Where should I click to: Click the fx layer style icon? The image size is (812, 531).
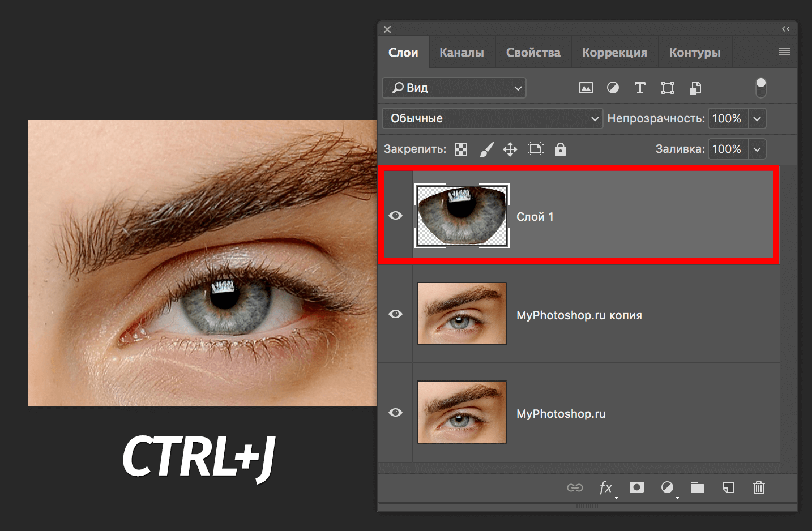pos(606,487)
